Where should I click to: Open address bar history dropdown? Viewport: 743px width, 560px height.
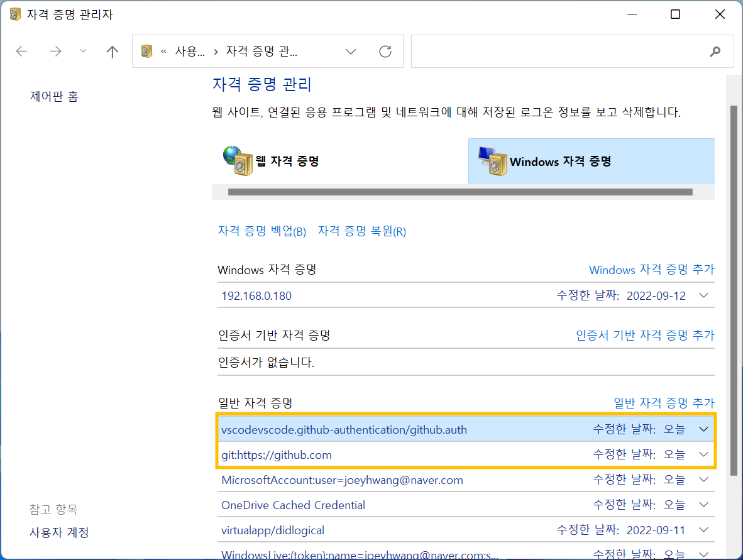pos(351,51)
